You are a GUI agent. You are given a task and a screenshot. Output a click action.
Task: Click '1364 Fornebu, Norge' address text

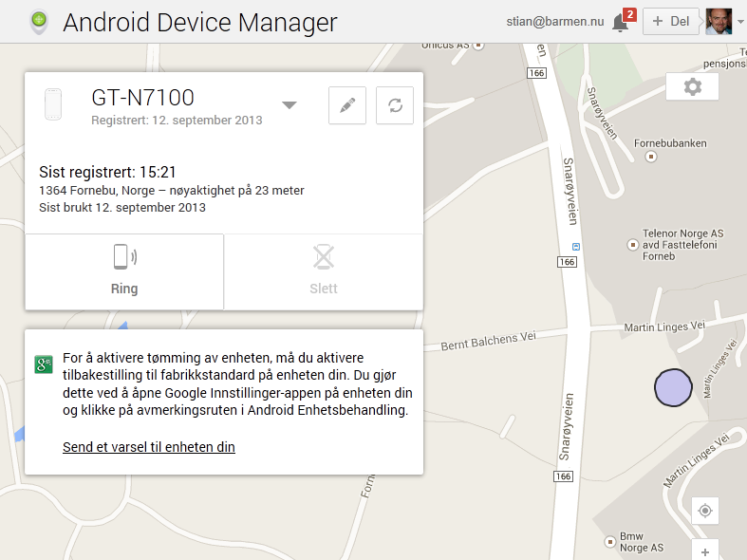coord(97,191)
